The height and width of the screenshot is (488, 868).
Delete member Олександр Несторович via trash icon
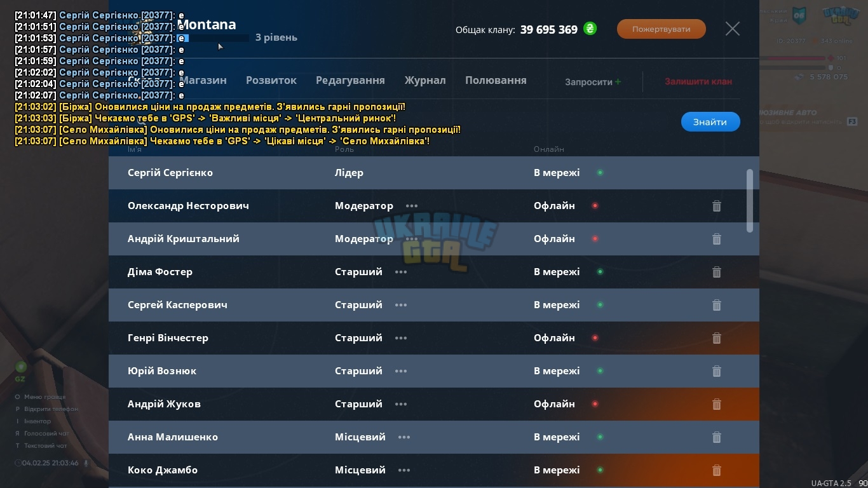[x=716, y=206]
